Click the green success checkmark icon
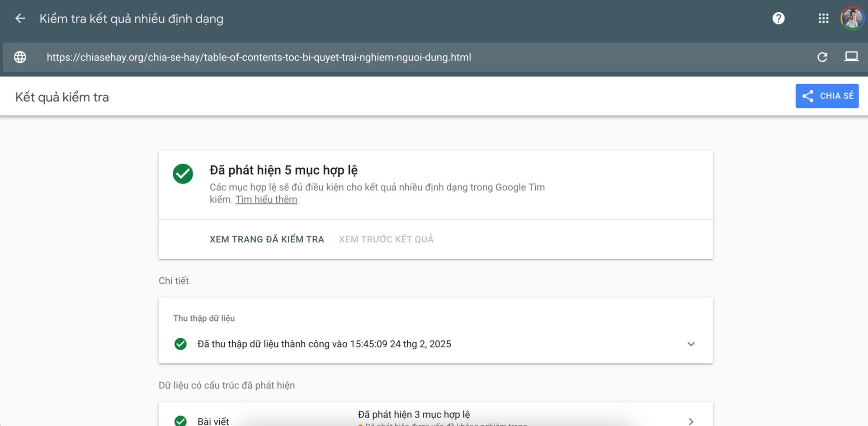This screenshot has width=868, height=426. 183,174
